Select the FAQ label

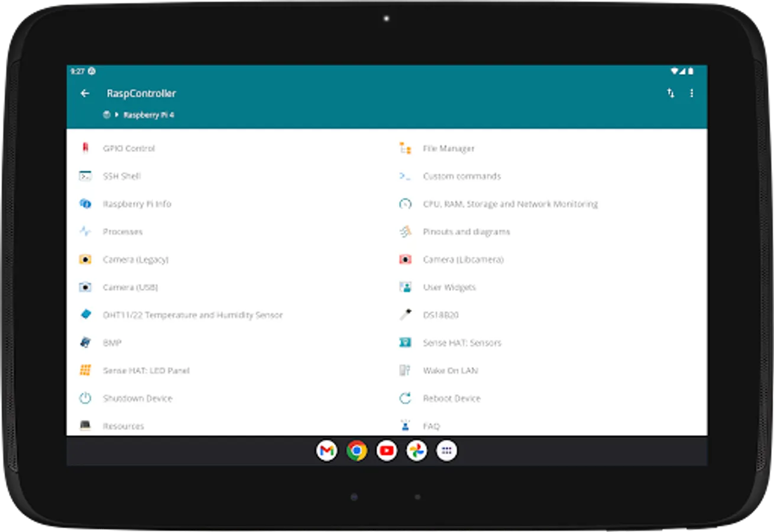[431, 426]
